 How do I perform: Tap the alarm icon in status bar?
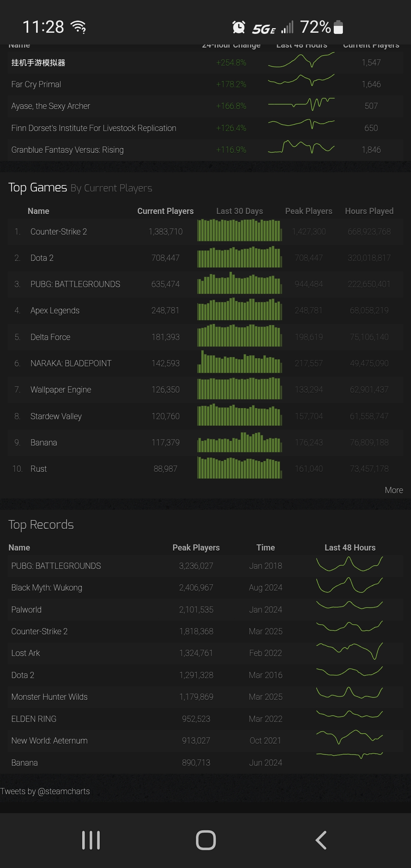click(239, 27)
